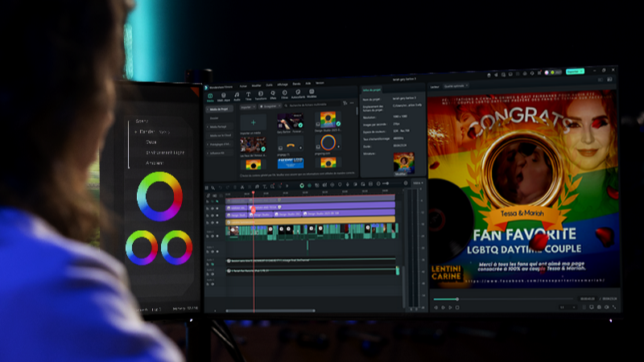
Task: Click the timeline zoom-out minus icon
Action: [x=378, y=183]
